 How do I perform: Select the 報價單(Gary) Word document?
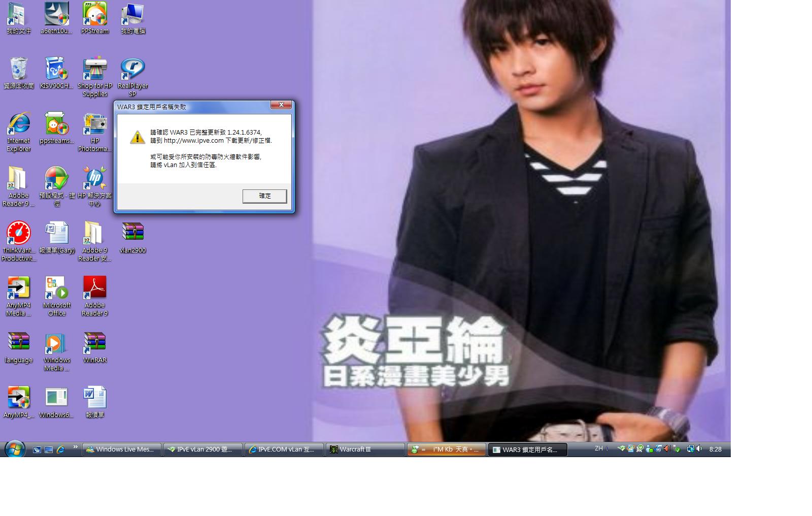pyautogui.click(x=56, y=238)
